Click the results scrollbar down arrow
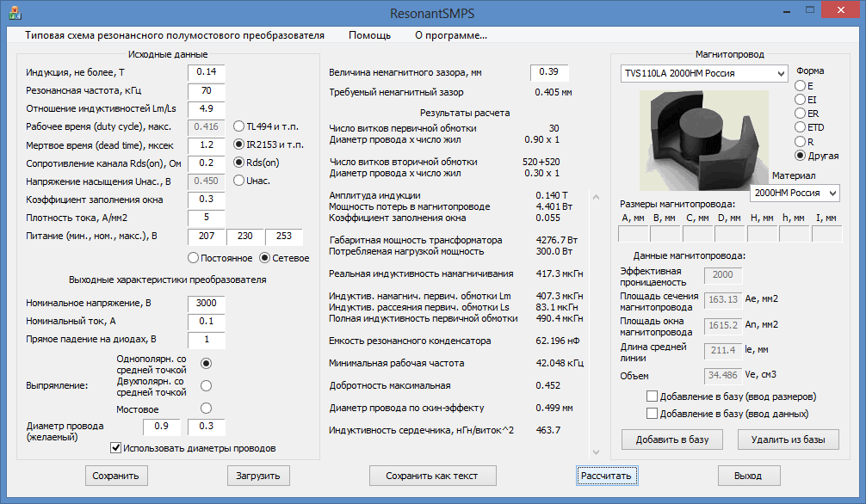Viewport: 866px width, 504px height. 596,452
